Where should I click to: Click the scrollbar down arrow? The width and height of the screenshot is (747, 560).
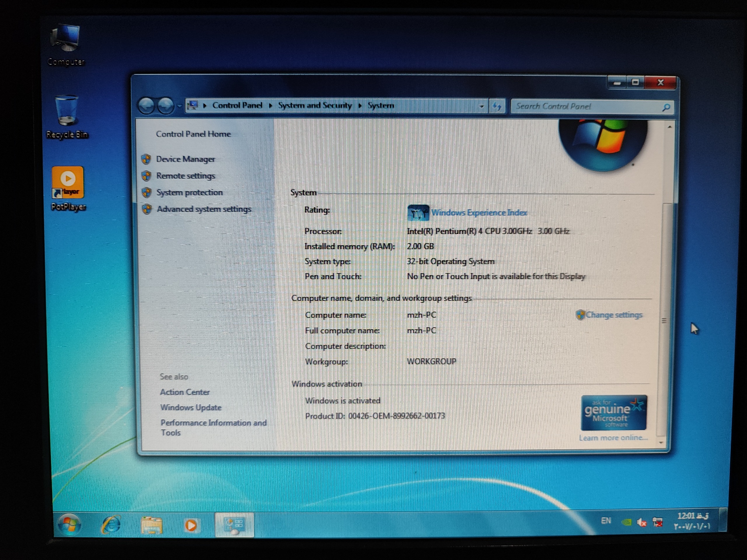tap(661, 442)
